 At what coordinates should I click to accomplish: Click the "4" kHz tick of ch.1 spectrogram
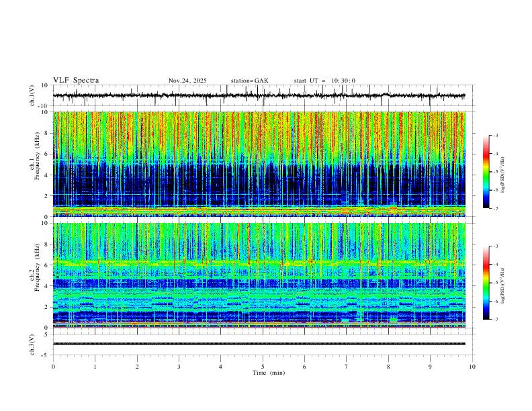click(x=46, y=175)
